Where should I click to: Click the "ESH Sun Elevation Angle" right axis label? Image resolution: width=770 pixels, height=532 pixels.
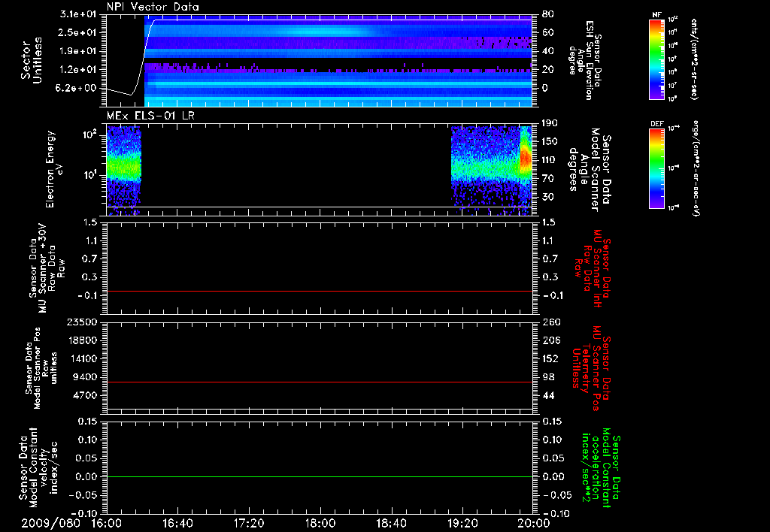click(x=585, y=60)
